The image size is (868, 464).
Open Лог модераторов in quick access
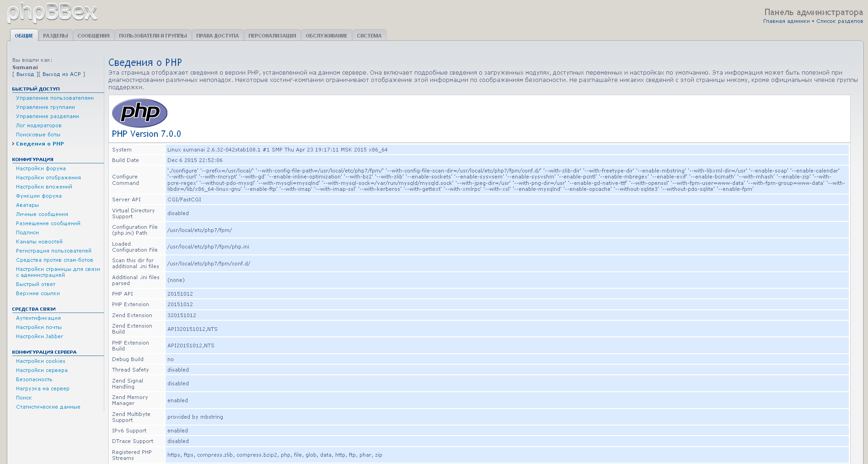pos(39,125)
